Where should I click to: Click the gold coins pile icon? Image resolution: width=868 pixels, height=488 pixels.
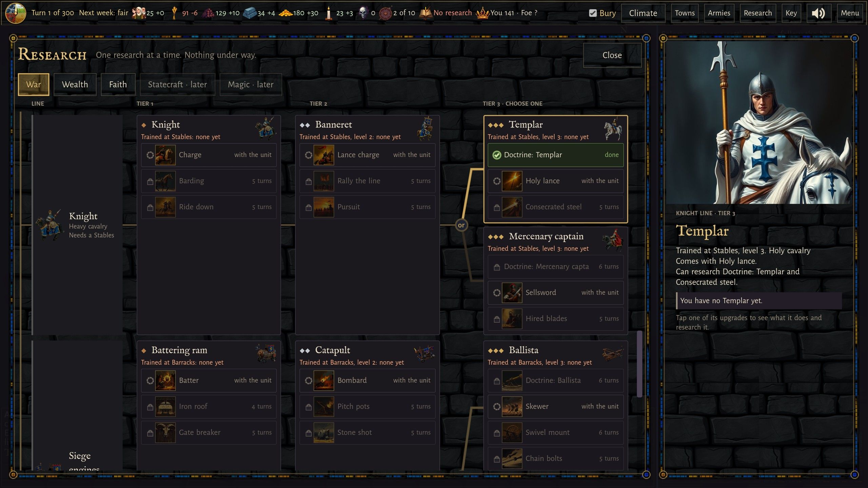[x=285, y=13]
